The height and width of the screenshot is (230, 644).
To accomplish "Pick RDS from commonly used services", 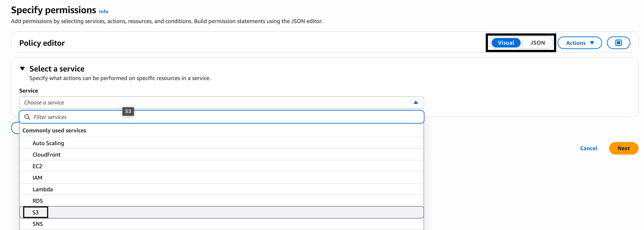I will point(38,201).
